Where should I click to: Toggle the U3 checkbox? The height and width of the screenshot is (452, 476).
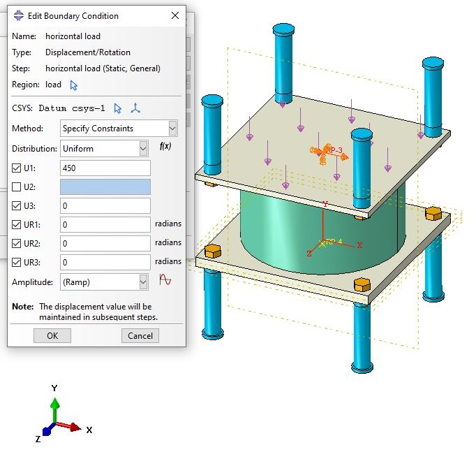point(16,205)
